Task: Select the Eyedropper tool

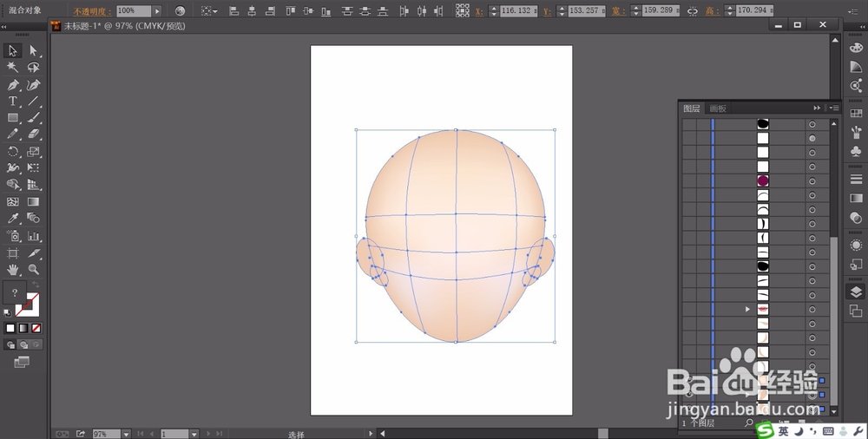Action: [13, 218]
